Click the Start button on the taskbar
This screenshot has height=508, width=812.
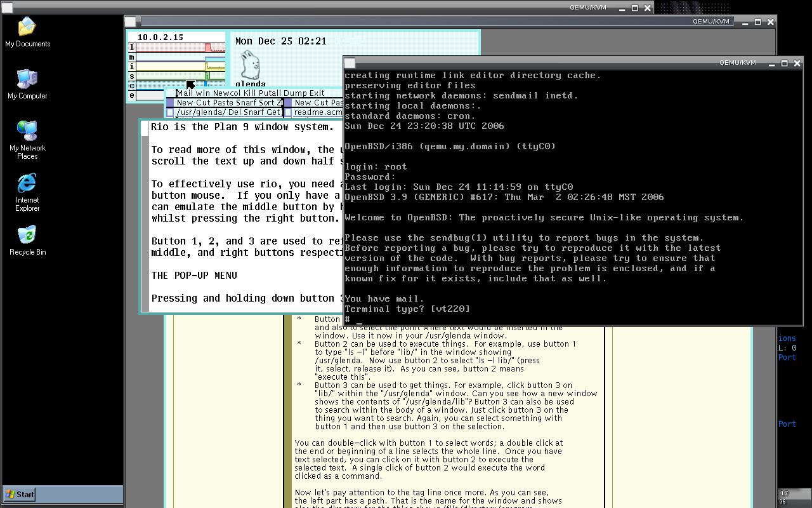click(20, 494)
